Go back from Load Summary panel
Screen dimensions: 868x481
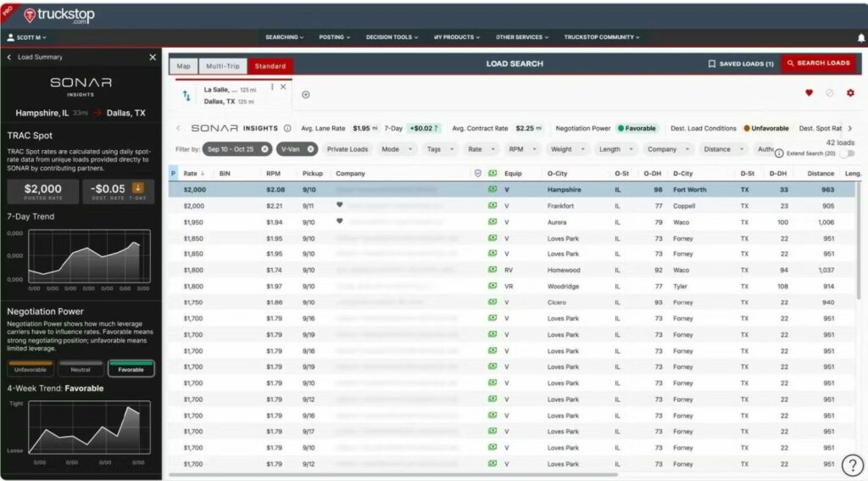click(x=8, y=57)
